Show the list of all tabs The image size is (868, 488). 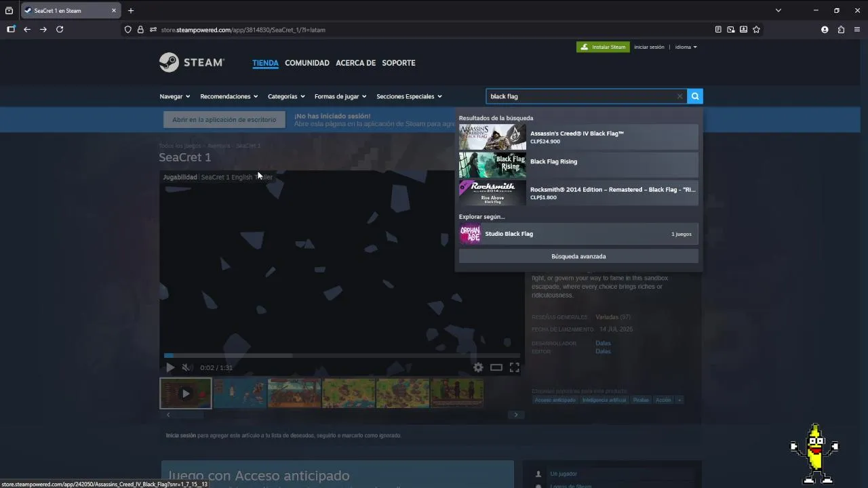pyautogui.click(x=778, y=10)
